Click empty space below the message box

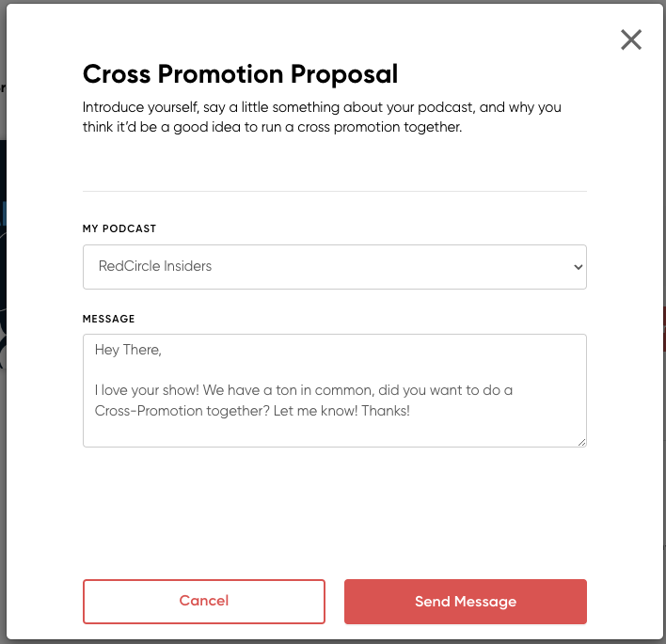334,508
